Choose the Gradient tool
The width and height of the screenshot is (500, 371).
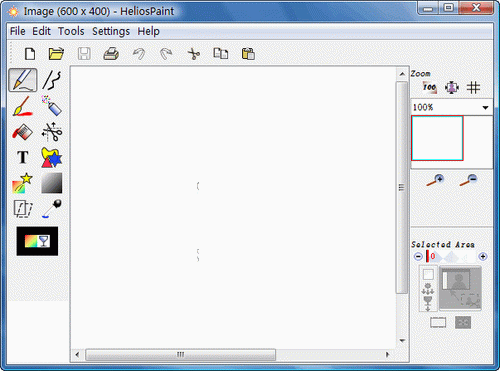click(52, 183)
